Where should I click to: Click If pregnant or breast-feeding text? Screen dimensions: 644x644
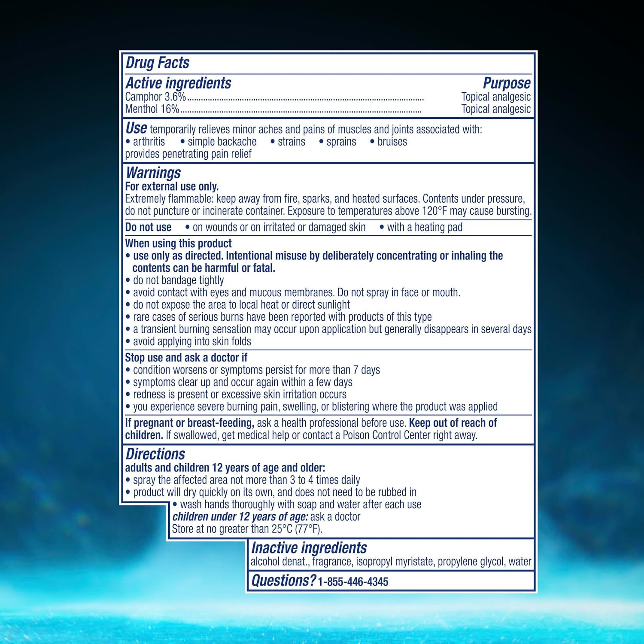(189, 423)
